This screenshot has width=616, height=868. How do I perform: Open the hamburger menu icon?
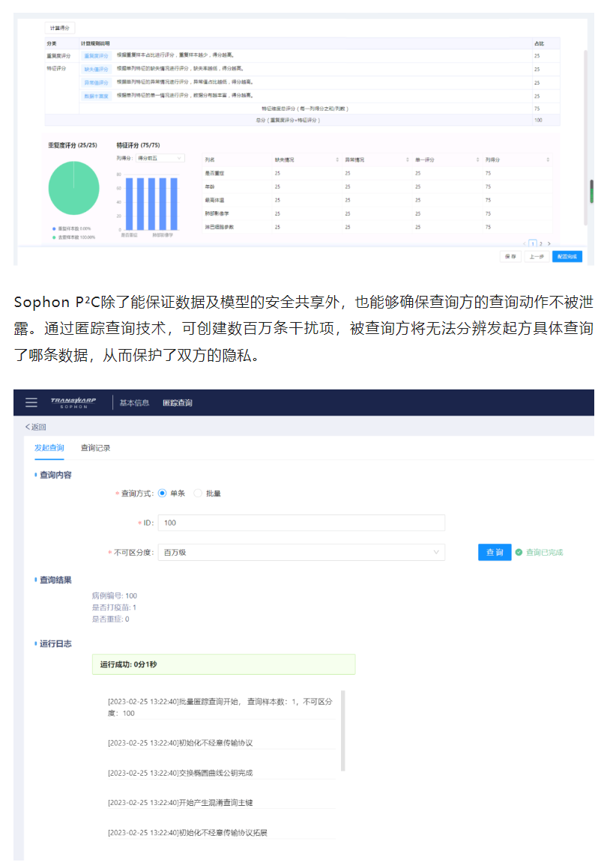click(31, 402)
